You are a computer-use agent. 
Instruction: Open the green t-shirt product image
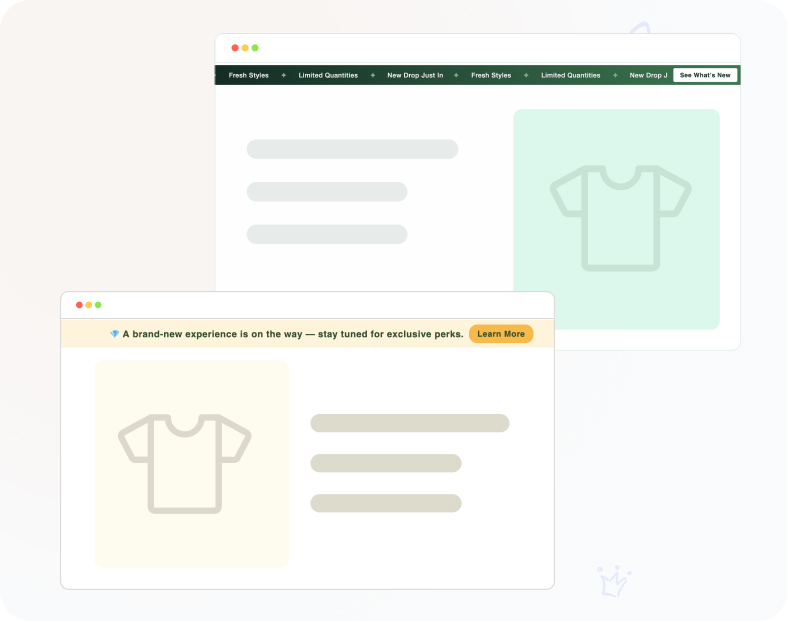617,220
